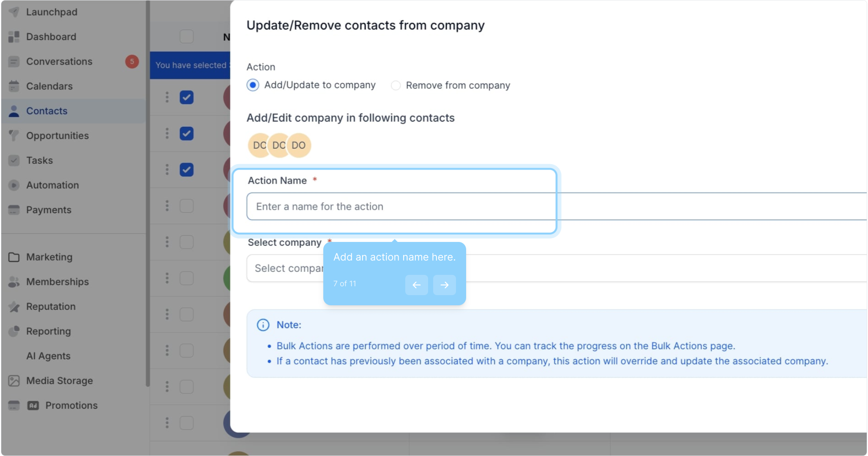Select Add/Update to company radio option
Screen dimensions: 868x456
point(253,85)
